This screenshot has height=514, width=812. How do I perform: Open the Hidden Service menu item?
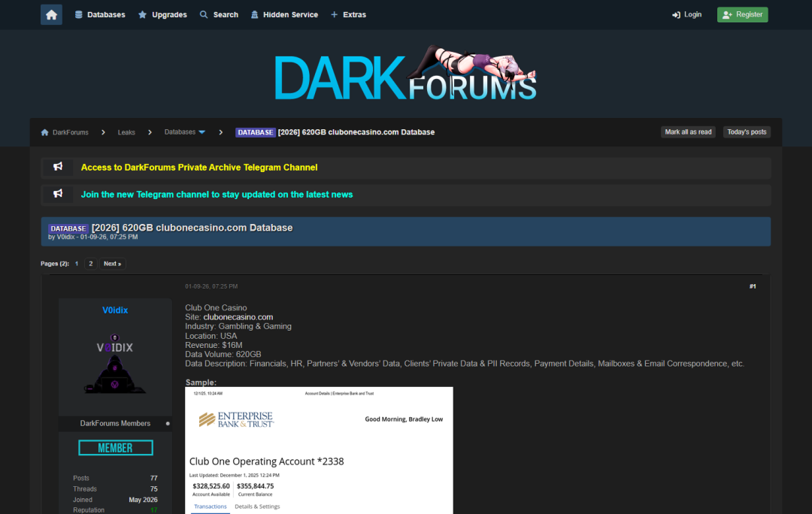[x=284, y=14]
